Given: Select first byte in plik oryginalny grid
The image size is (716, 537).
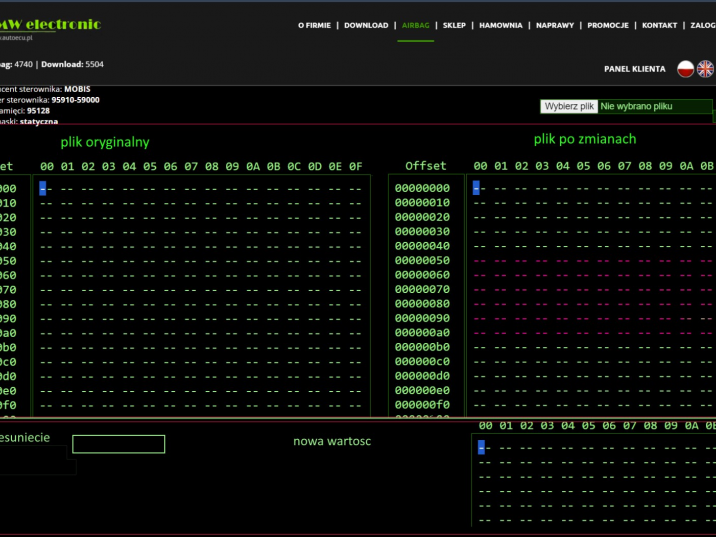Looking at the screenshot, I should click(43, 188).
